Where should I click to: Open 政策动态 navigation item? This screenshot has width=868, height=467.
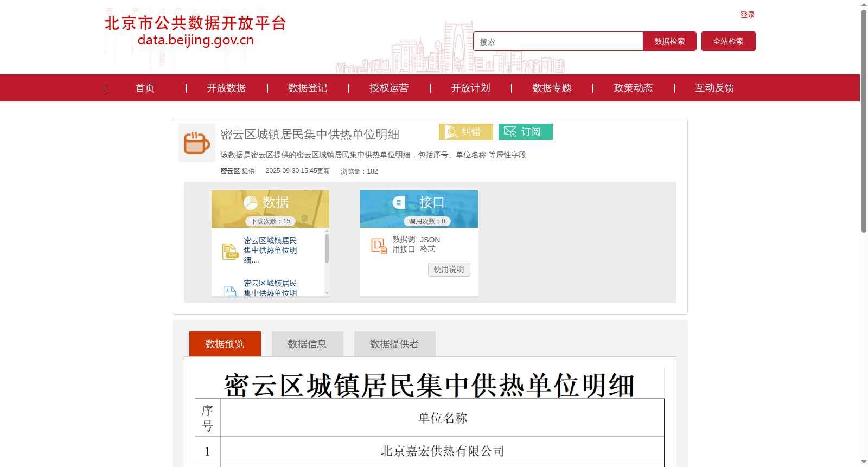click(633, 88)
